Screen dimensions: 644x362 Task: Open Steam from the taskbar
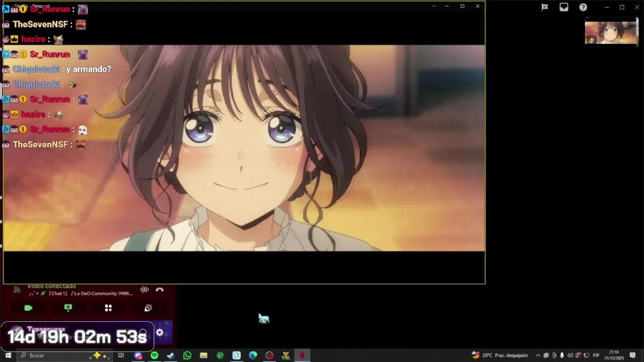pos(171,355)
